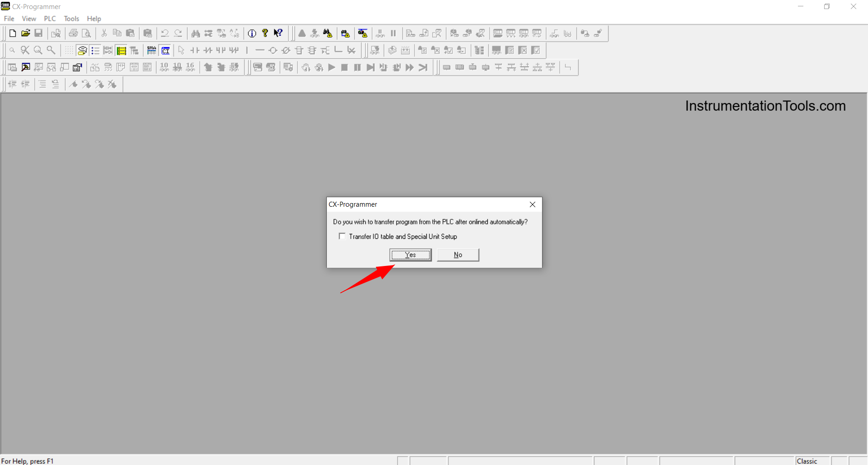Click the Open folder toolbar icon
The width and height of the screenshot is (868, 465).
point(26,33)
